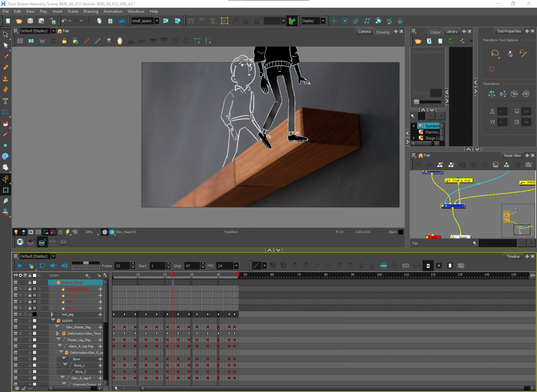Pick the Paint bucket tool

(6, 123)
